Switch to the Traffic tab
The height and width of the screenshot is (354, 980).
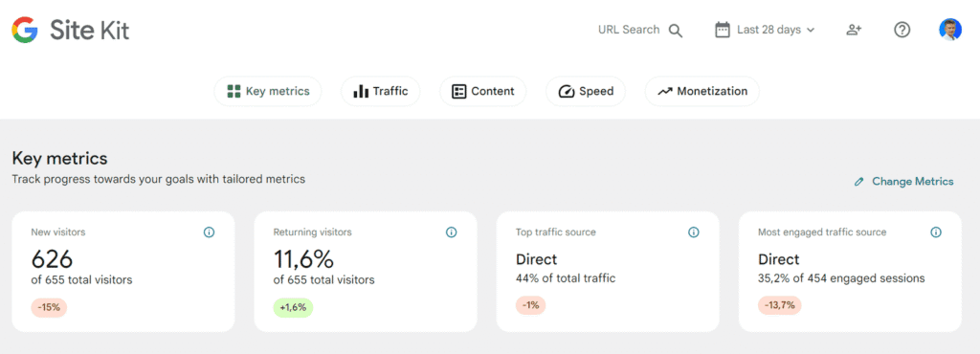pyautogui.click(x=381, y=92)
